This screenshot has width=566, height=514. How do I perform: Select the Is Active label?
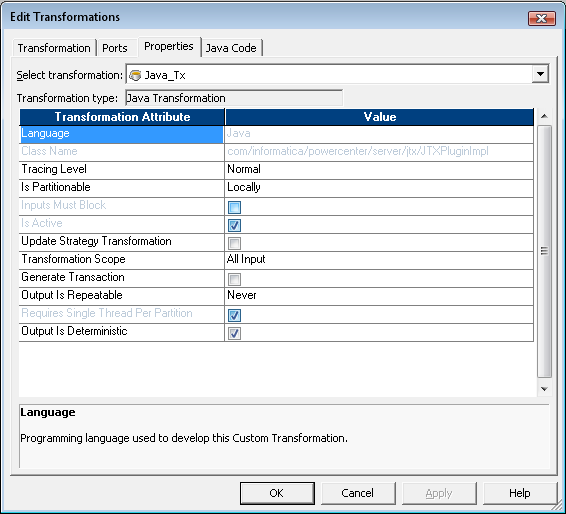point(42,223)
